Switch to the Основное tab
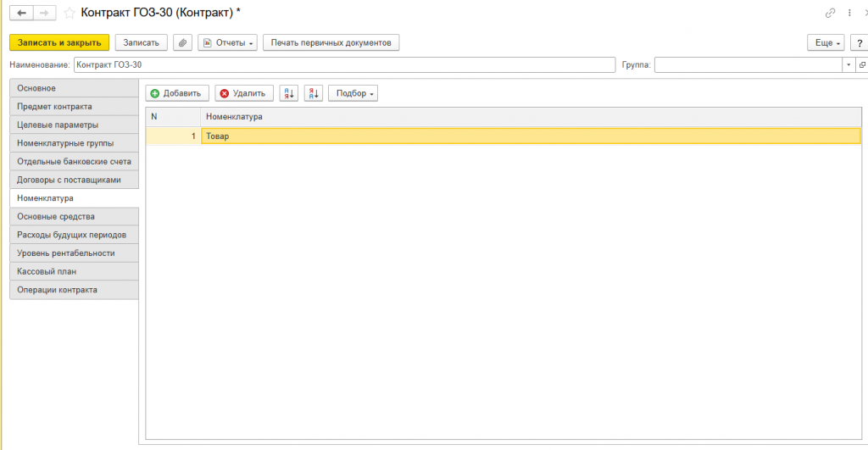 75,88
